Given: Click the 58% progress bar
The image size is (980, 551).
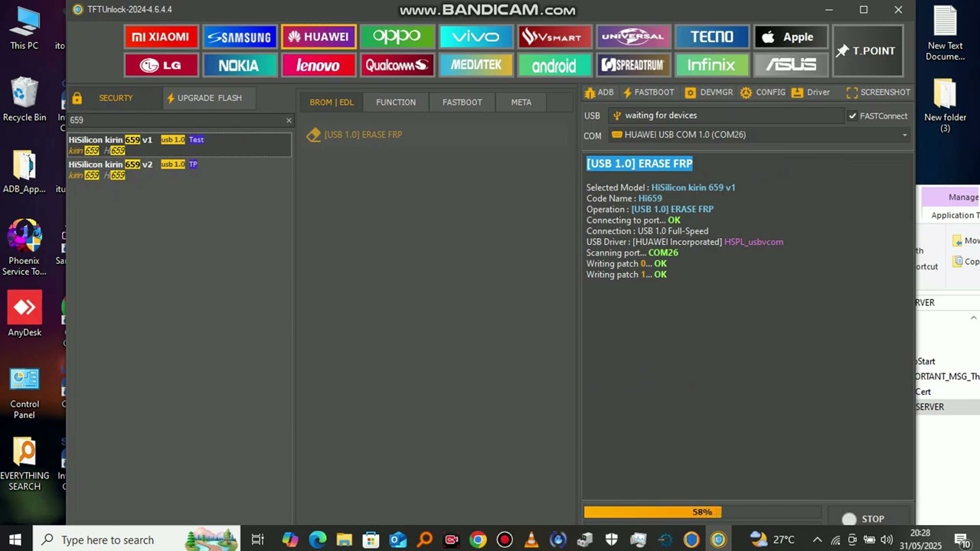Looking at the screenshot, I should click(702, 512).
